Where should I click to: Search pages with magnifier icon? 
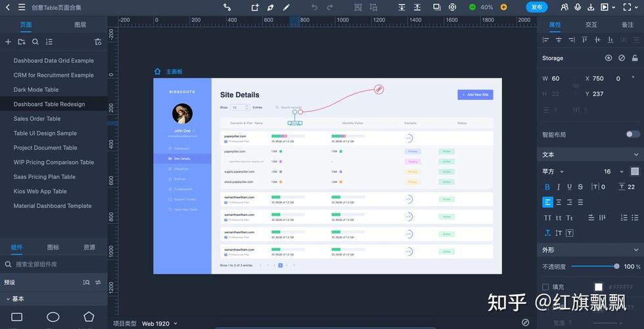coord(35,42)
